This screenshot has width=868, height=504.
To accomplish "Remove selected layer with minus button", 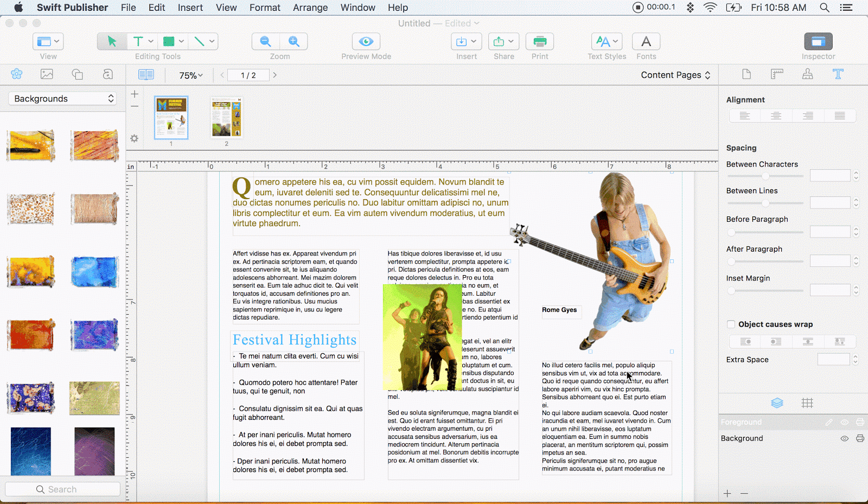I will [744, 493].
